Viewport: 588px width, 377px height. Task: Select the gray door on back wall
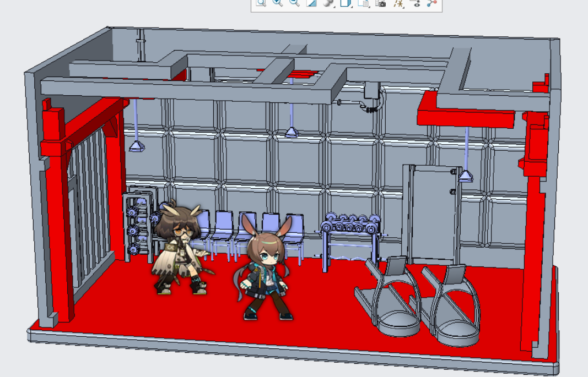click(x=432, y=214)
